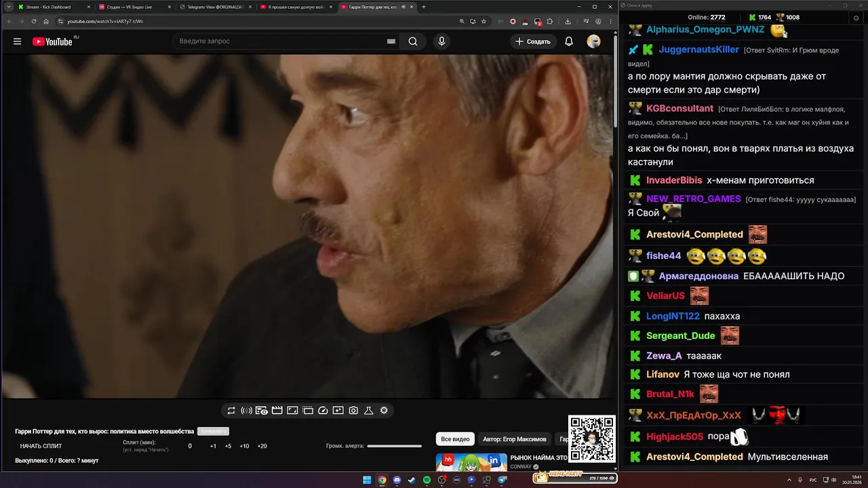This screenshot has width=868, height=488.
Task: Open YouTube notifications bell
Action: pos(569,41)
